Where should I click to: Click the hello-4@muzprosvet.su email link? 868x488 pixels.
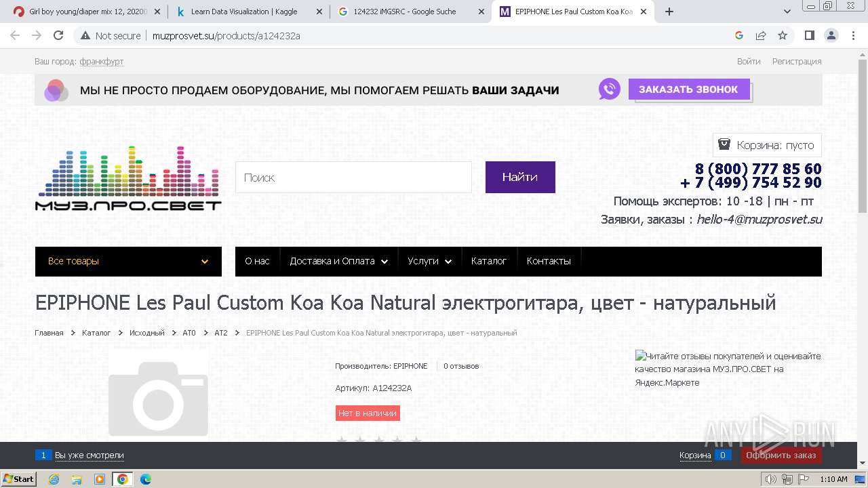coord(759,219)
